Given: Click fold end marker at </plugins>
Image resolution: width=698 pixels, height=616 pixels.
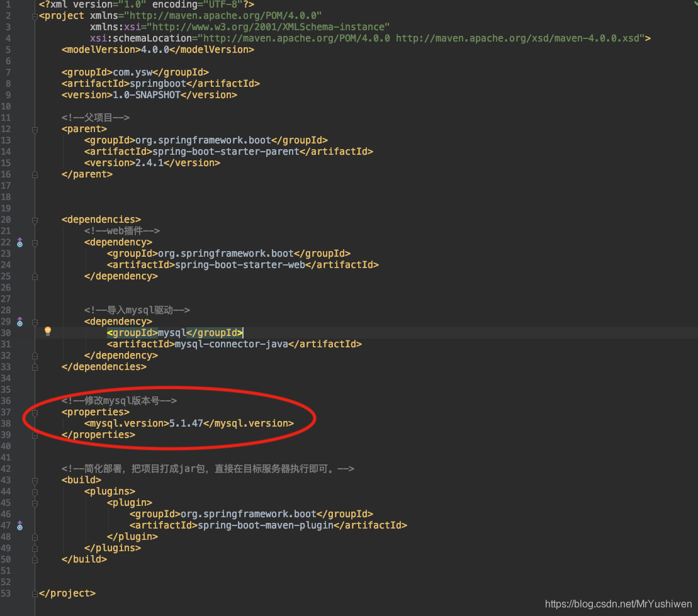Looking at the screenshot, I should pos(35,549).
